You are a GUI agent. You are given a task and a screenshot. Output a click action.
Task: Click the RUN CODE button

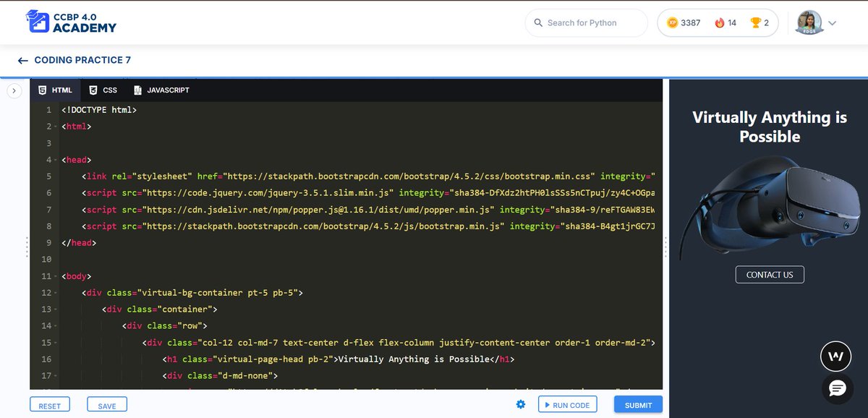pos(568,405)
